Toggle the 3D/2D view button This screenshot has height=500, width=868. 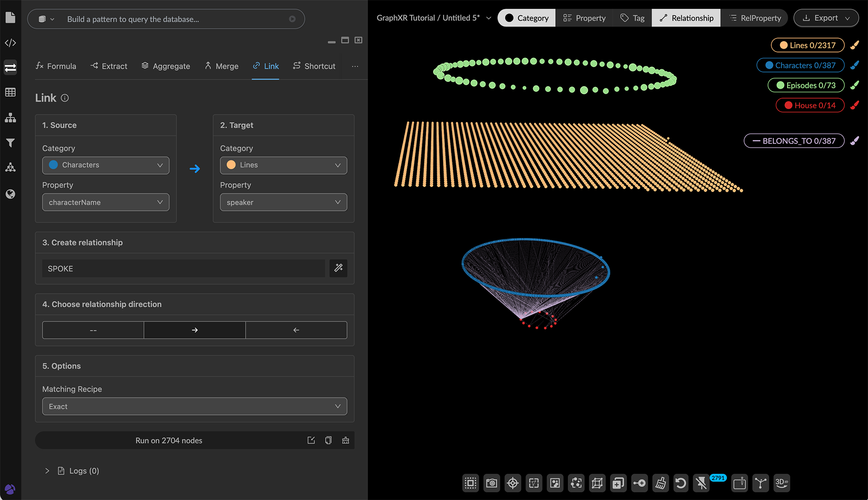click(x=782, y=483)
